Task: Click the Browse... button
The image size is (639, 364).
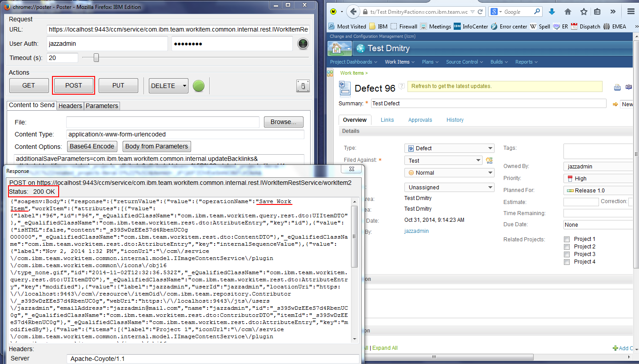Action: (284, 122)
